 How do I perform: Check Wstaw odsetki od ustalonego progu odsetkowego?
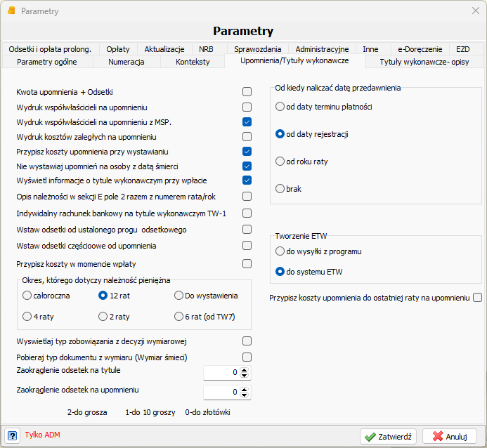(x=247, y=230)
